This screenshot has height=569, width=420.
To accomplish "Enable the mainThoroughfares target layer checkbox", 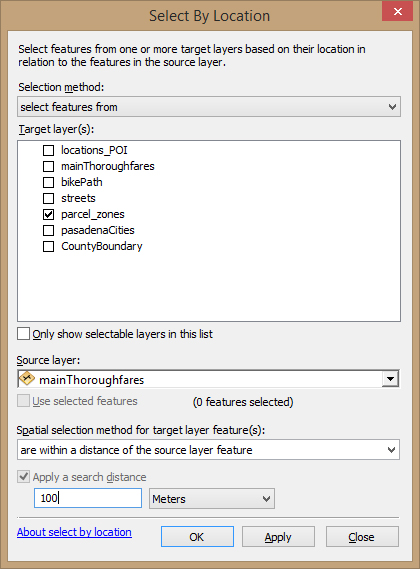I will pos(48,166).
